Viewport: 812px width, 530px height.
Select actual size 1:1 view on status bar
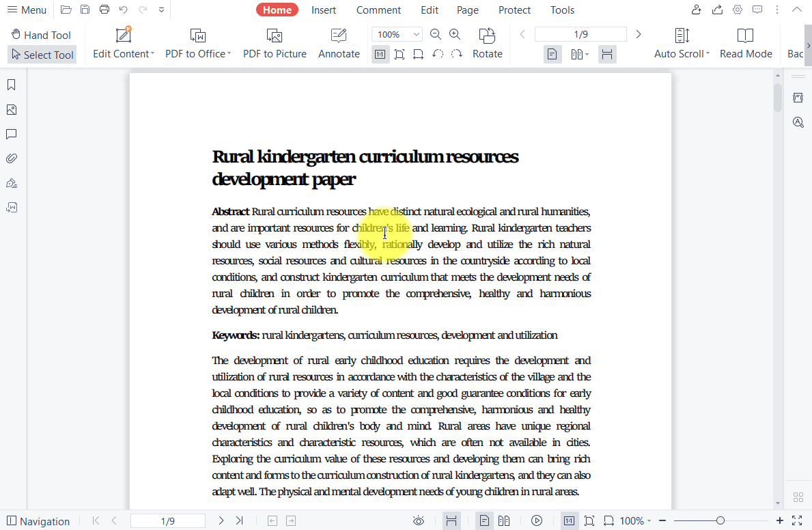[569, 520]
